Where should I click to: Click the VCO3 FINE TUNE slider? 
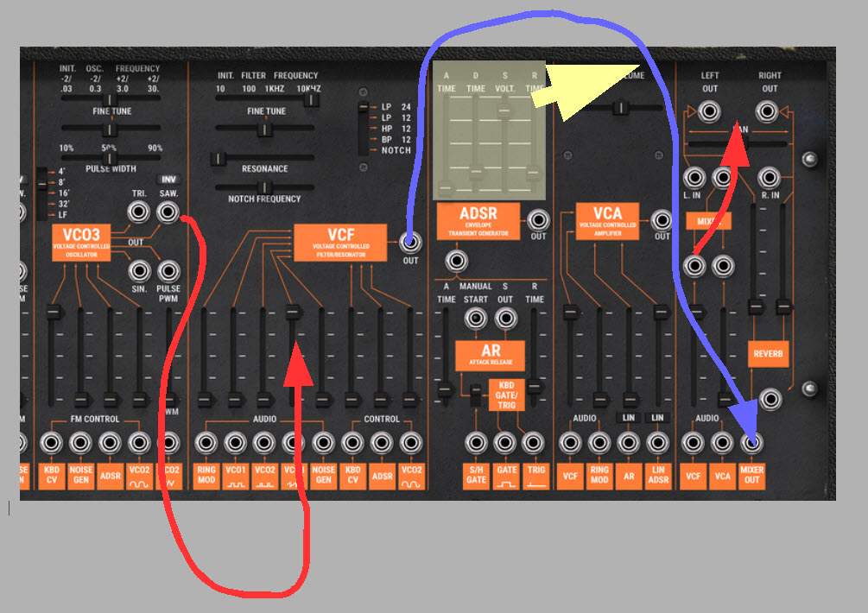tap(111, 129)
